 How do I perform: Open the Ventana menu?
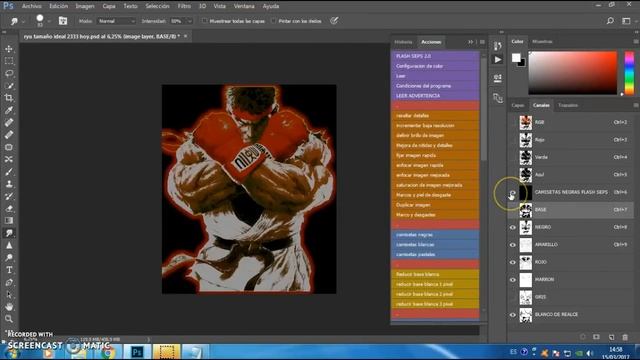244,6
